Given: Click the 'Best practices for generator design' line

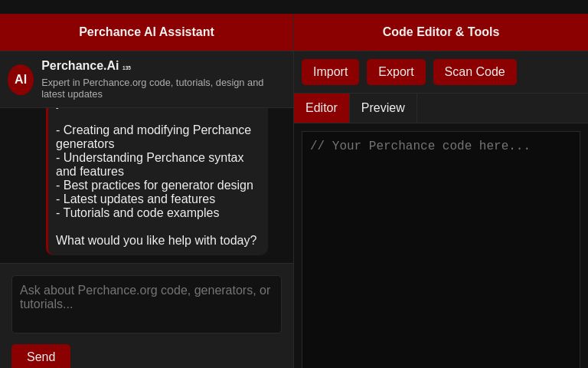Looking at the screenshot, I should click(155, 186).
